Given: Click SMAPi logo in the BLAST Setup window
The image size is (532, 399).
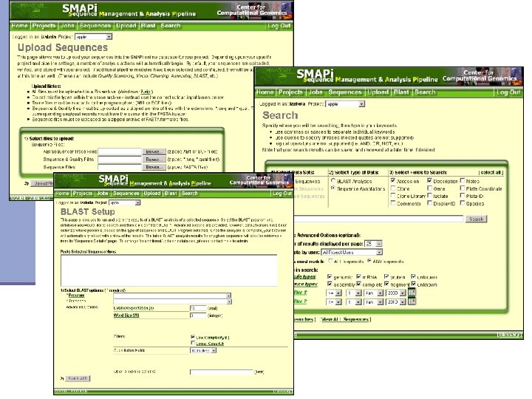Looking at the screenshot, I should click(113, 179).
